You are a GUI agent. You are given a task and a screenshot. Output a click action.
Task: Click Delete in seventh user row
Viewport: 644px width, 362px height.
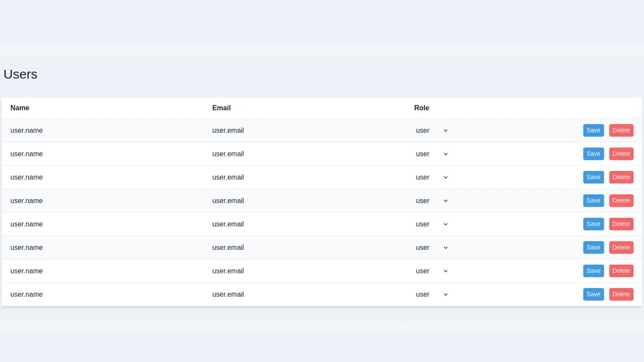pos(621,270)
